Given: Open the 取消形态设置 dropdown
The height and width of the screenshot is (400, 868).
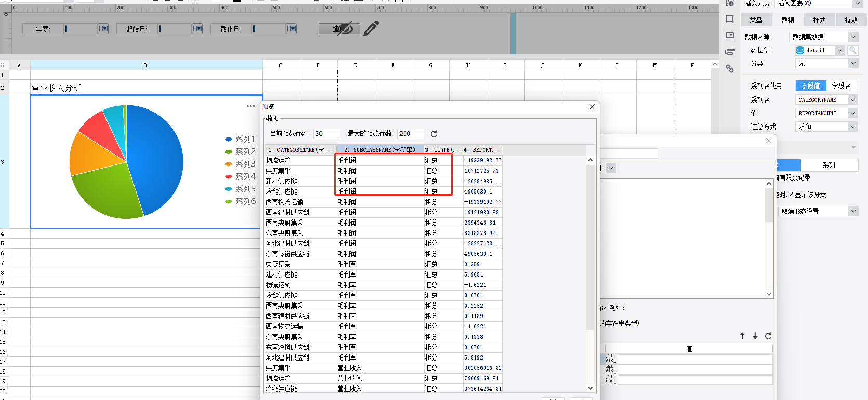Looking at the screenshot, I should (x=853, y=211).
